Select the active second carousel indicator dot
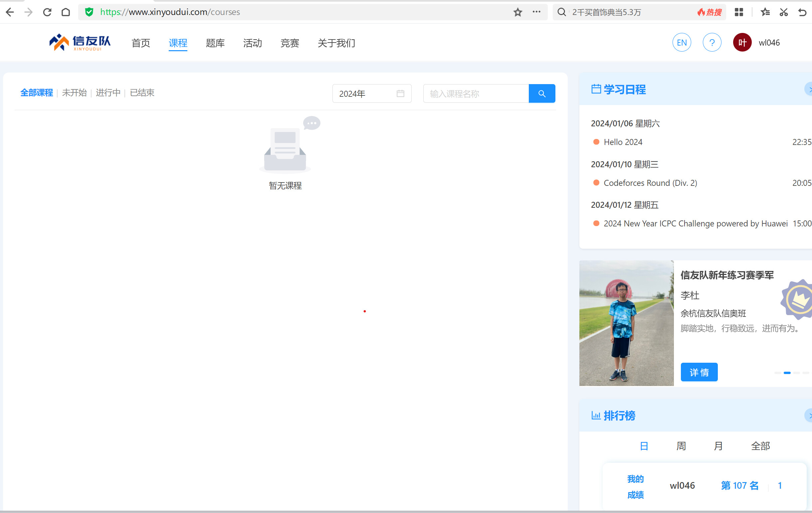The width and height of the screenshot is (812, 513). click(787, 373)
